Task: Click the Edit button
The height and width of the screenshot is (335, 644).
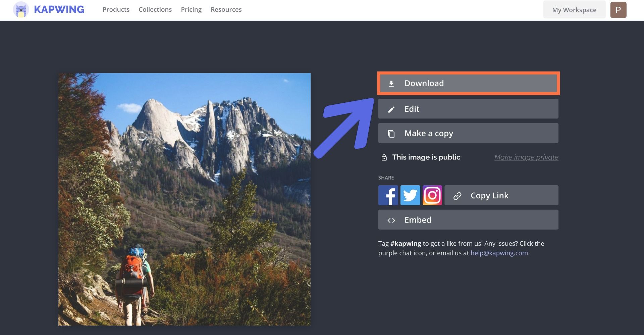Action: [468, 109]
